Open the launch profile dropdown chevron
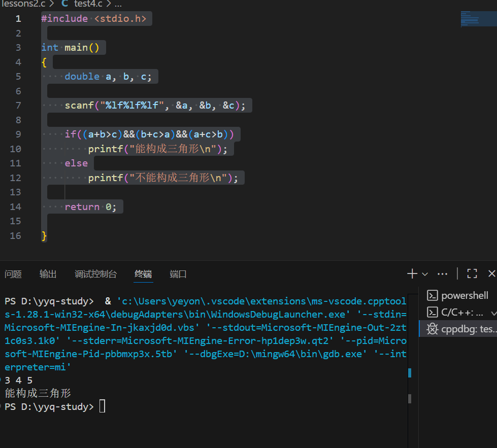Screen dimensions: 497x448 click(x=425, y=274)
